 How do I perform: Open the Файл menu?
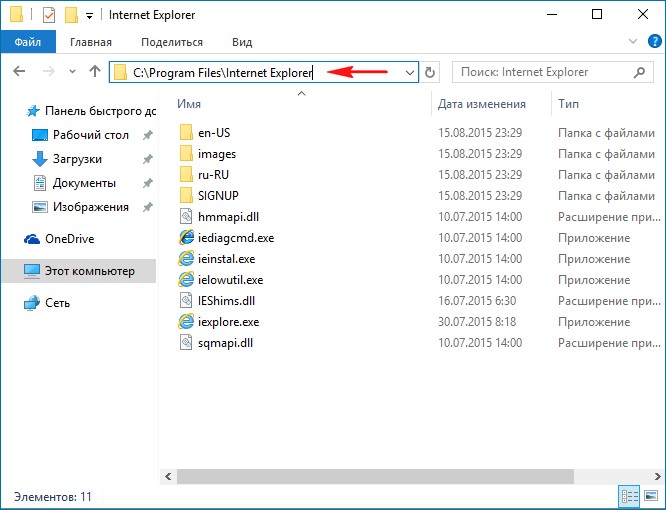pos(28,42)
